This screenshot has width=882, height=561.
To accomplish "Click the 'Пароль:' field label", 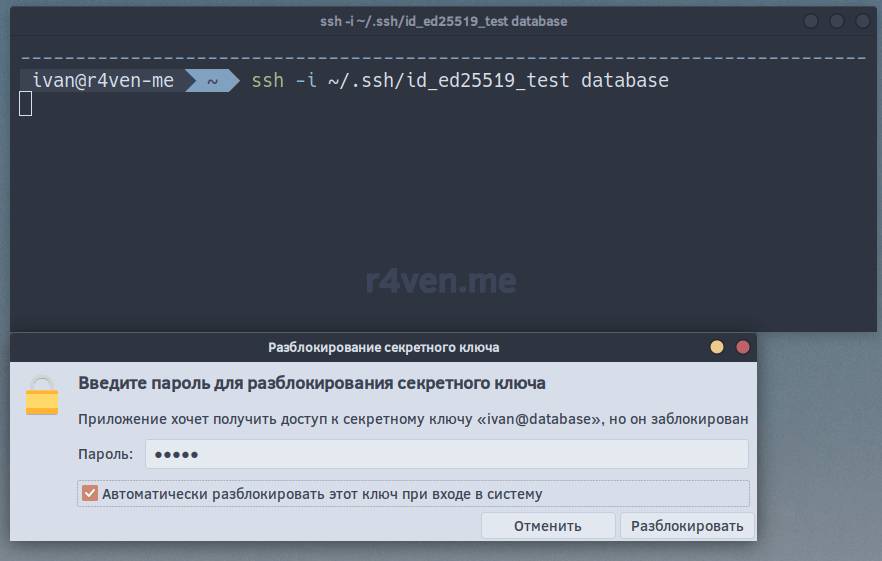I will coord(105,454).
